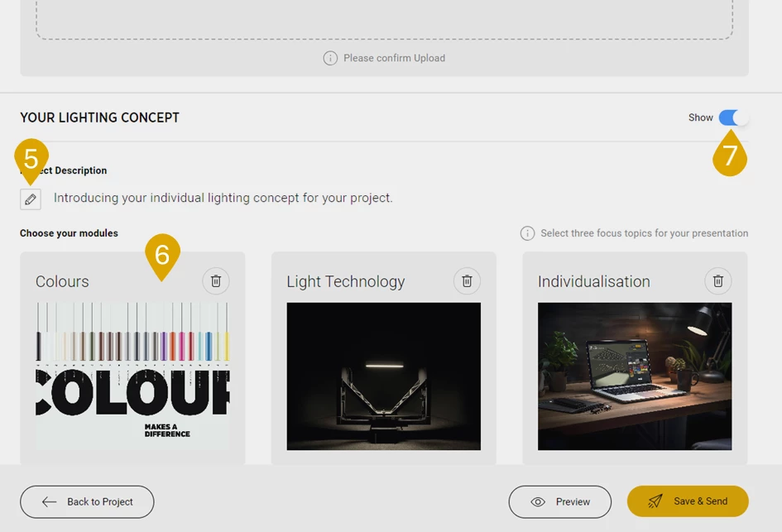Select the Individualisation laptop thumbnail
Viewport: 782px width, 532px height.
(634, 376)
